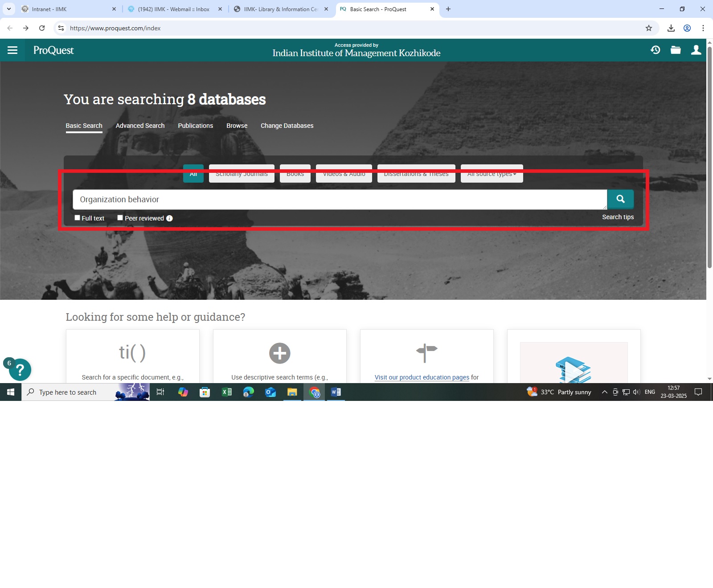Click the magnifying glass search button
Viewport: 713px width, 588px height.
620,199
